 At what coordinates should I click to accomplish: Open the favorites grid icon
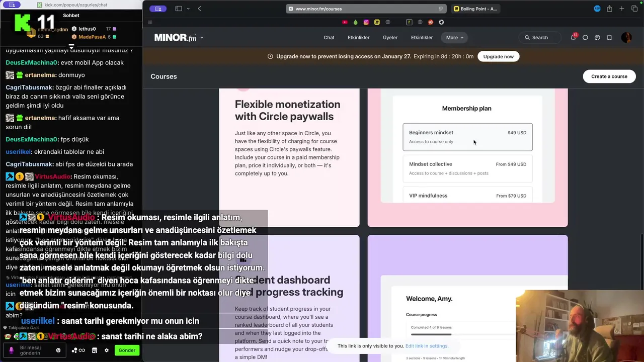[150, 22]
